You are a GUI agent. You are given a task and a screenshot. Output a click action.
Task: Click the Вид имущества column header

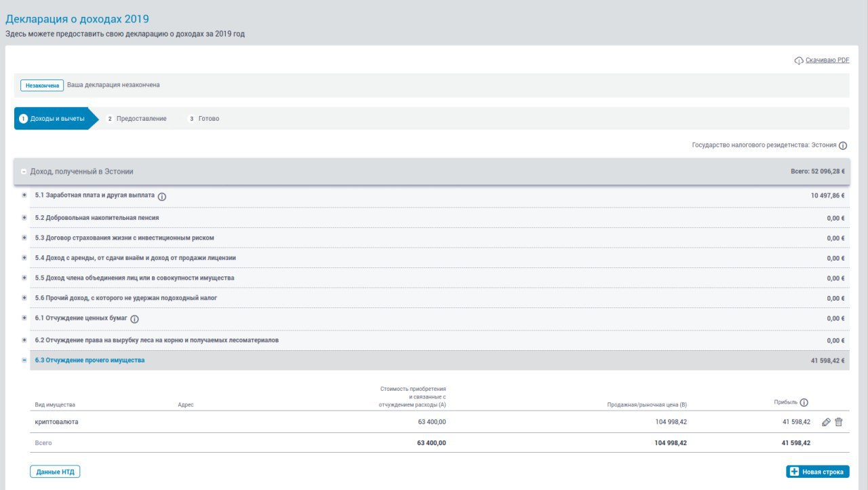coord(55,404)
